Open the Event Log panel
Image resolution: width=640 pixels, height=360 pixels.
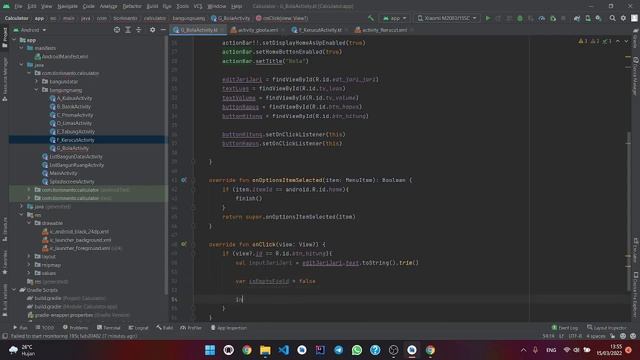coord(565,328)
